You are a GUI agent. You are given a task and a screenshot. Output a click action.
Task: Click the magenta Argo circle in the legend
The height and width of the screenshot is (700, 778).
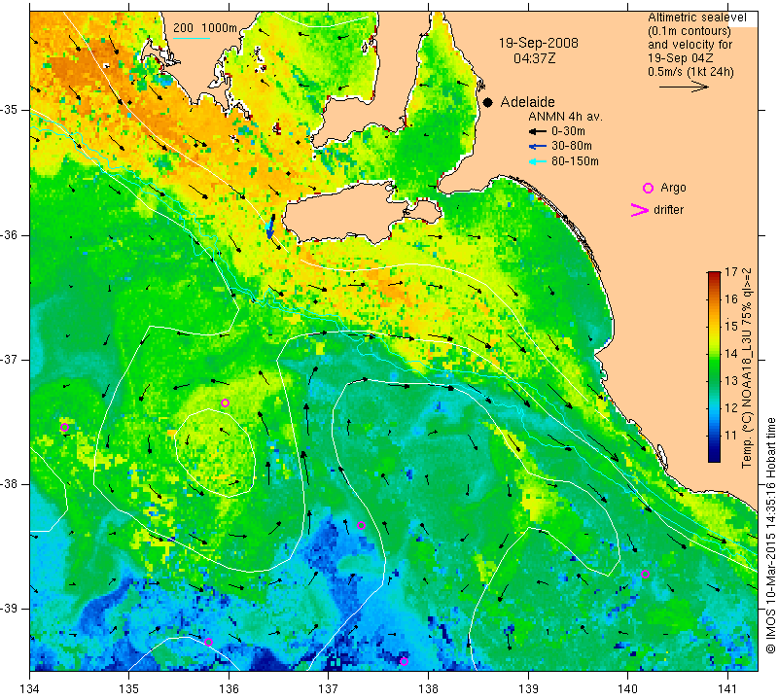click(648, 188)
